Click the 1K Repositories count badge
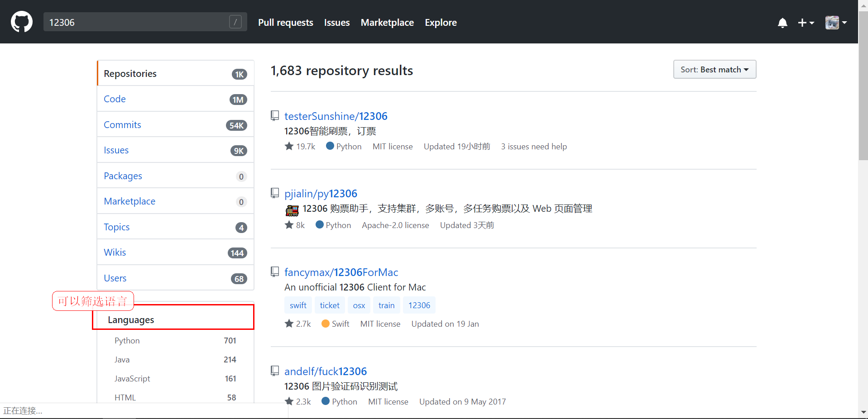The width and height of the screenshot is (868, 419). click(x=240, y=74)
